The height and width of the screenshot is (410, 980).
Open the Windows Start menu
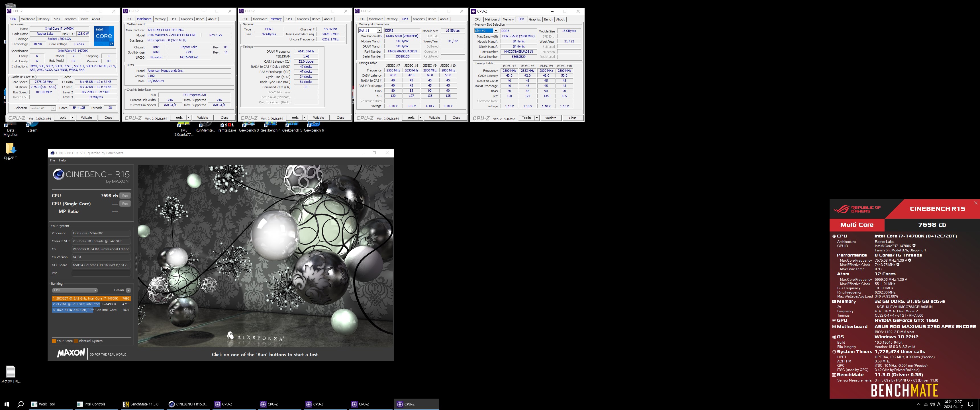(7, 404)
